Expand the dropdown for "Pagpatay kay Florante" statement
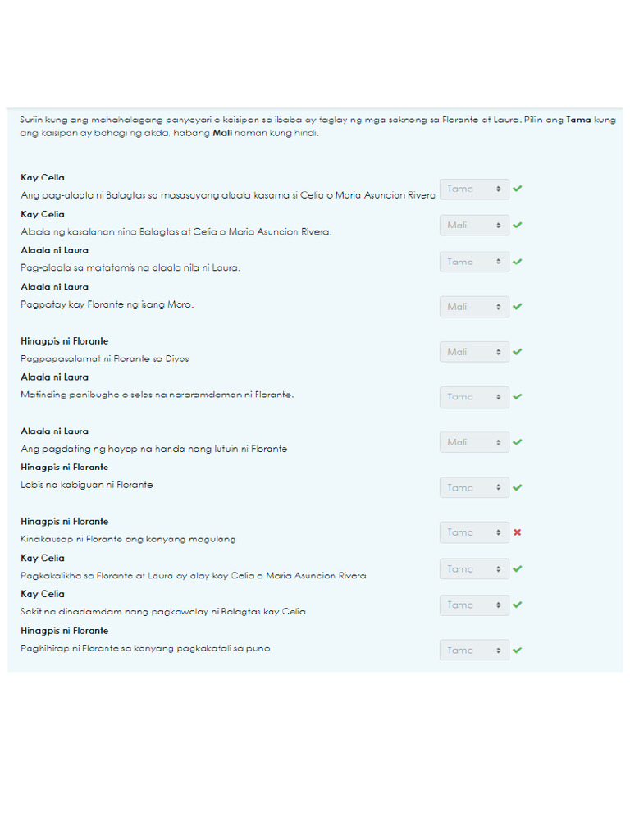Screen dimensions: 630x840 point(474,307)
